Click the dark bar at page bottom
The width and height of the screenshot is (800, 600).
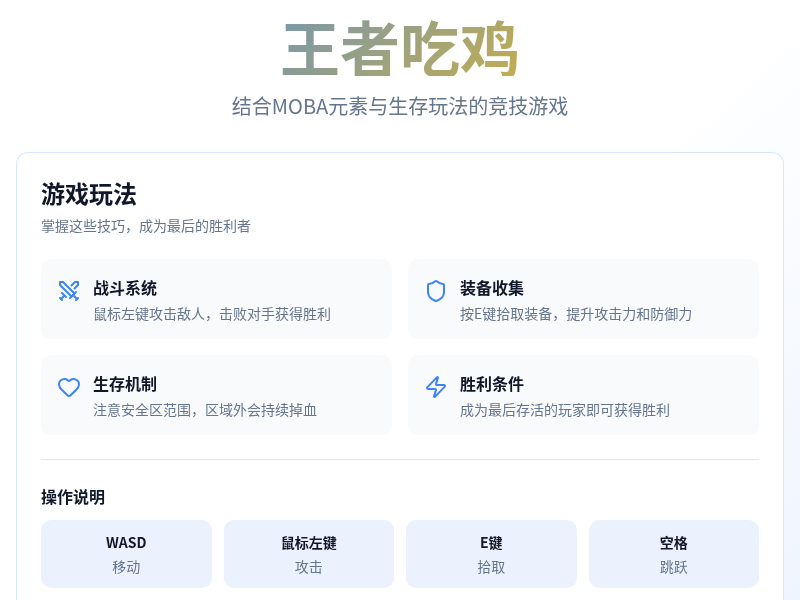coord(400,596)
